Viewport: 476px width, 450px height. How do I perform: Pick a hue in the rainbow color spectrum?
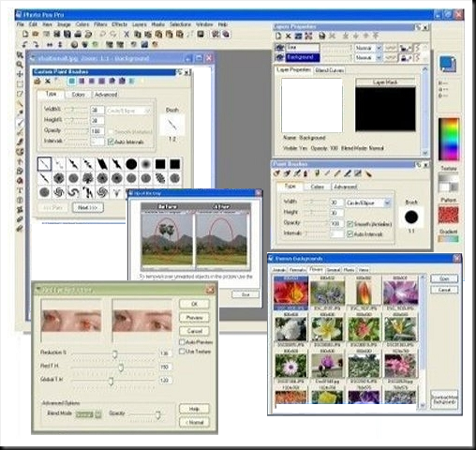[x=449, y=140]
